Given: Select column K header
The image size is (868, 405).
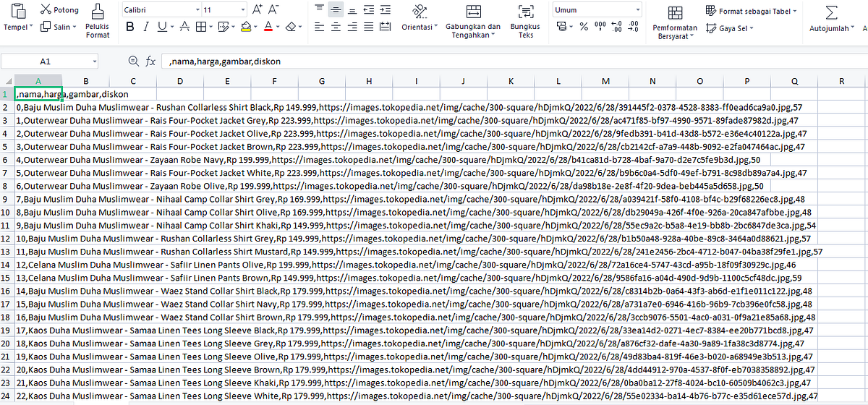Looking at the screenshot, I should [511, 80].
